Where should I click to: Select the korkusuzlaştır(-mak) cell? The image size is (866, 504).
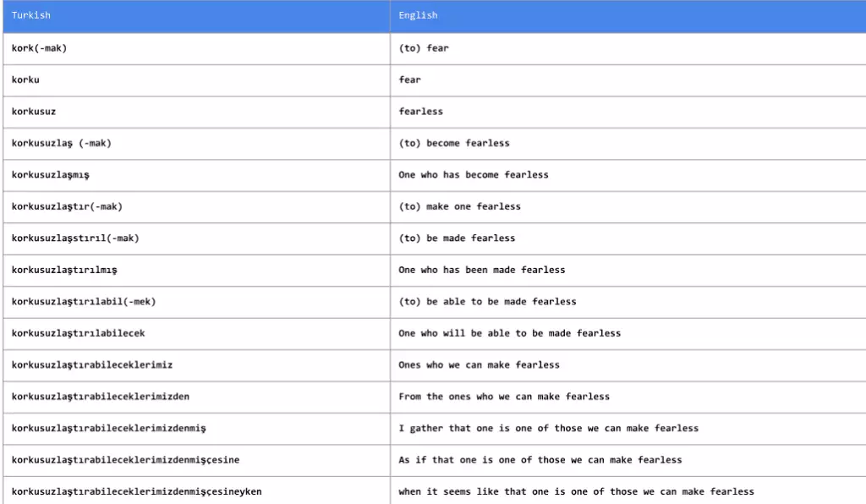point(196,207)
